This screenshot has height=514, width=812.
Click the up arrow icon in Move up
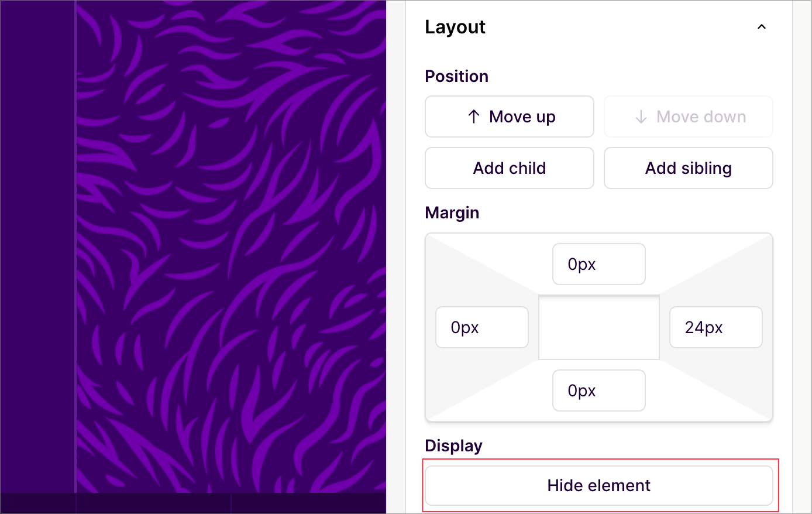tap(474, 116)
